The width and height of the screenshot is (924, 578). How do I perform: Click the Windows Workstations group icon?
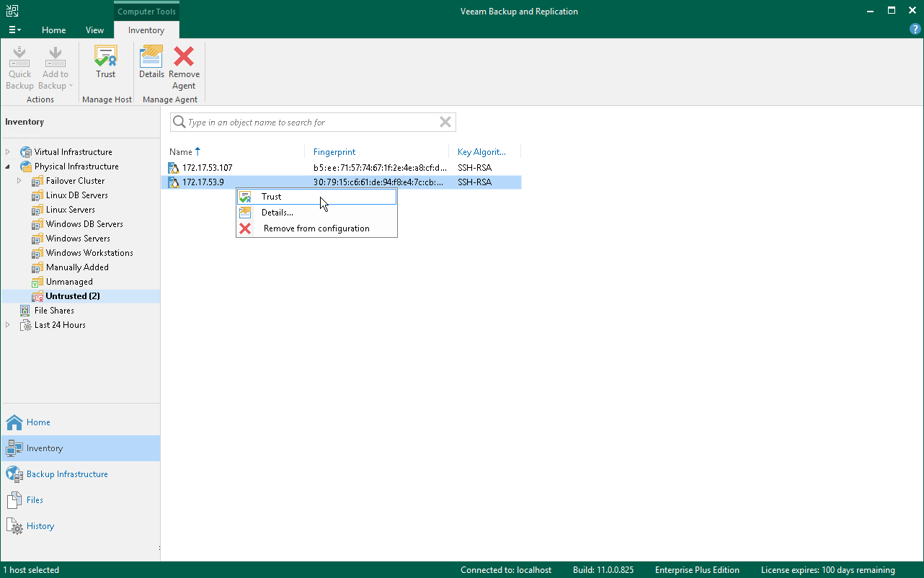[37, 253]
